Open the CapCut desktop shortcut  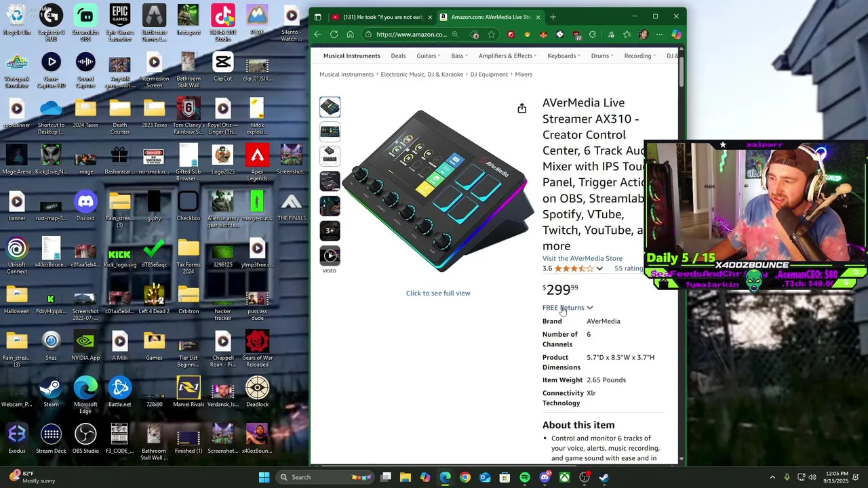tap(223, 68)
